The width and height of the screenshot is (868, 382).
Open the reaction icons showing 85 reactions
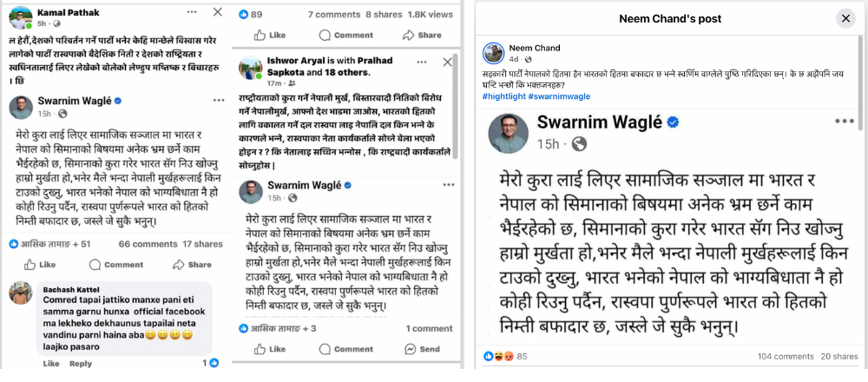click(497, 356)
